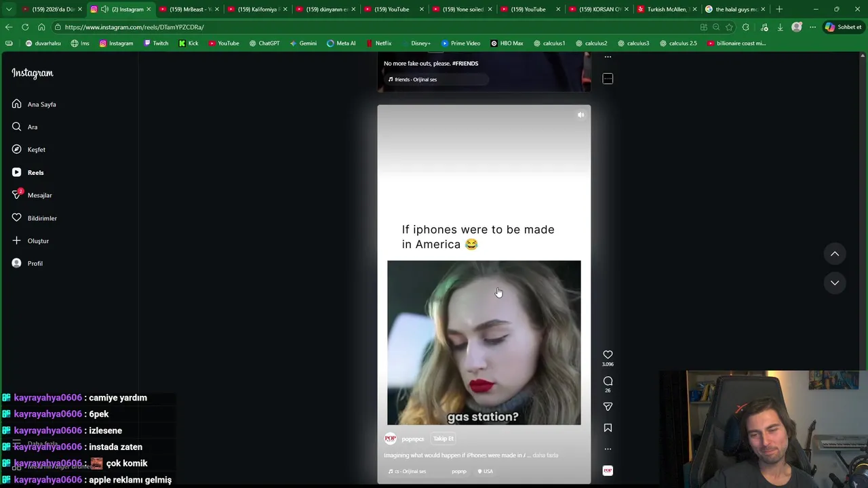Open the Ara search option
This screenshot has height=488, width=868.
tap(24, 127)
